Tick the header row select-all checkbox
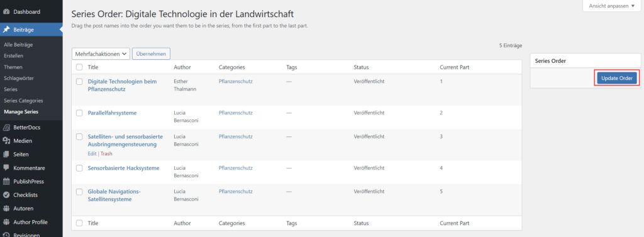This screenshot has width=644, height=237. point(79,67)
